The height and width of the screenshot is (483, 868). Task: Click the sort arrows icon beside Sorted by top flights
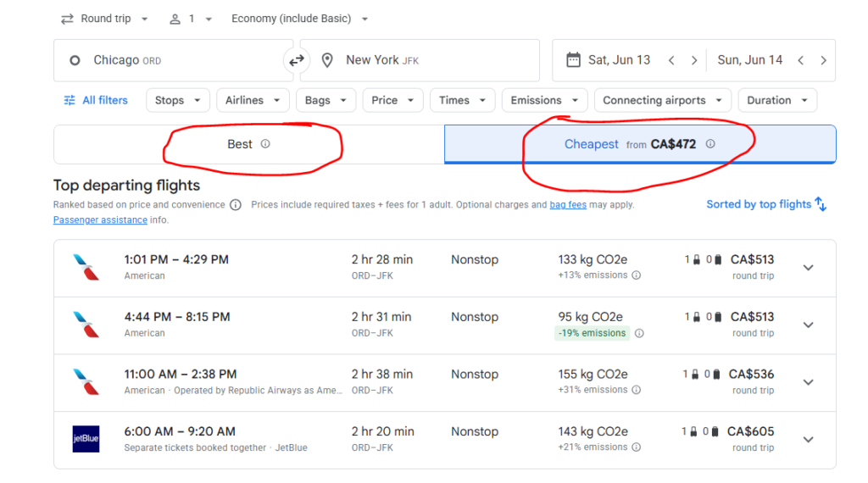(821, 204)
